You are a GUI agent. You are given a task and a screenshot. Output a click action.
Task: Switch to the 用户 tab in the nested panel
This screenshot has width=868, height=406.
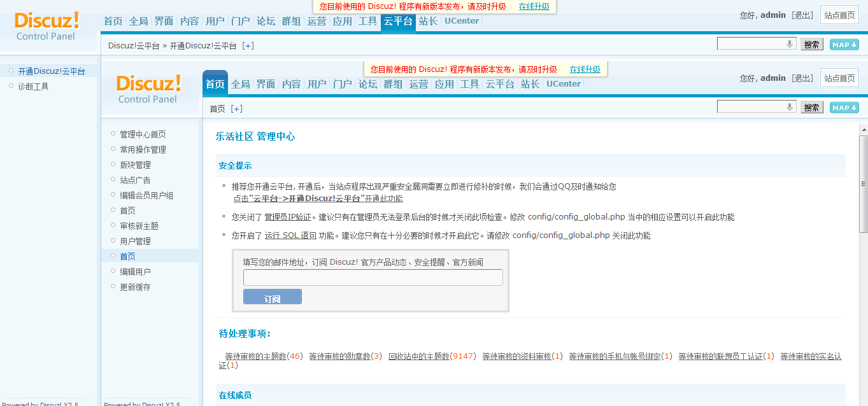[317, 84]
